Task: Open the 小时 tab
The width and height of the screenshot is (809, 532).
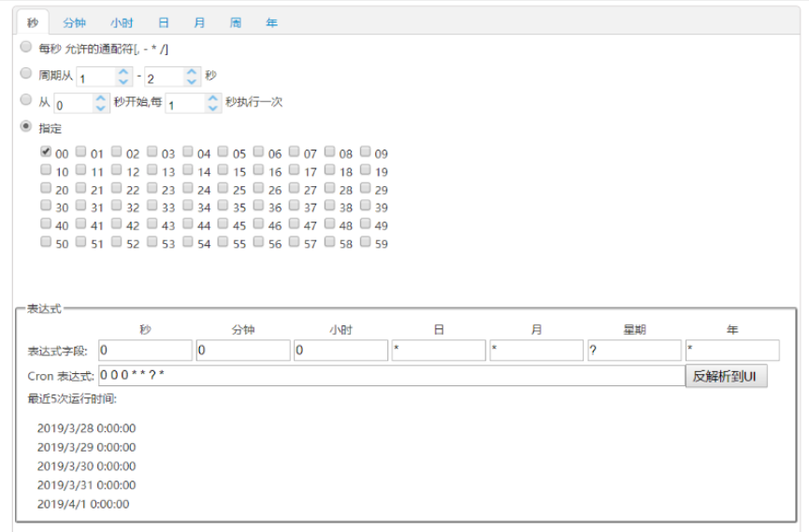Action: pyautogui.click(x=122, y=22)
